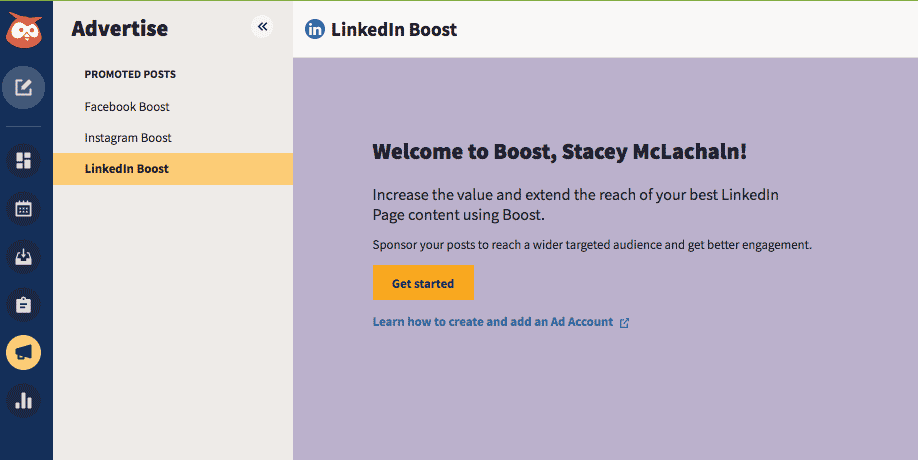This screenshot has height=460, width=918.
Task: Collapse the Advertise side panel
Action: [x=262, y=26]
